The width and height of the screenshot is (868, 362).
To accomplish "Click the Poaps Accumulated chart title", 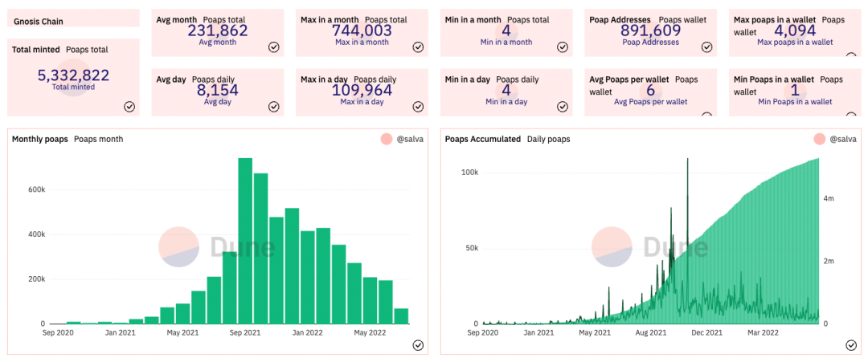I will tap(483, 140).
